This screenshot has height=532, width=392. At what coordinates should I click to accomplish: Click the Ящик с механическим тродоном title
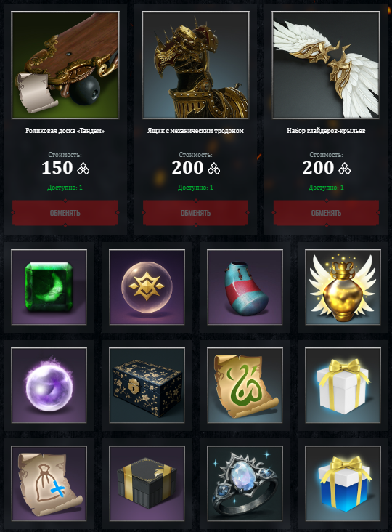click(x=195, y=131)
